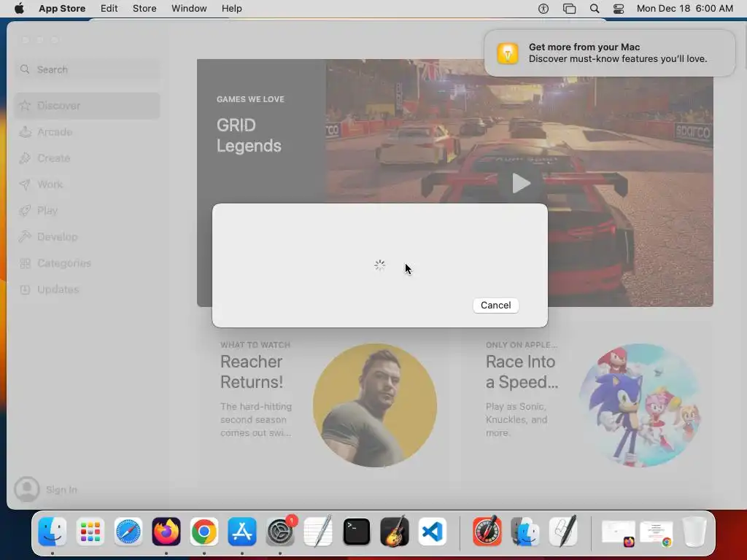747x560 pixels.
Task: Open the Apple menu
Action: pyautogui.click(x=19, y=9)
